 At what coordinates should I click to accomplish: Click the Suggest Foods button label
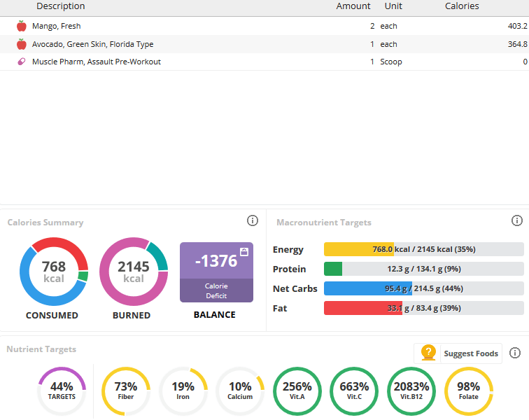click(x=471, y=354)
